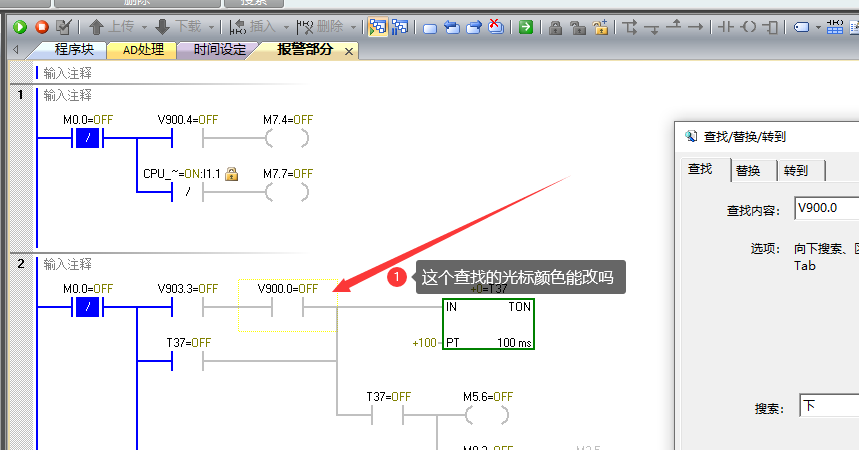Click the Compile checkmark icon
Image resolution: width=859 pixels, height=450 pixels.
(x=64, y=27)
